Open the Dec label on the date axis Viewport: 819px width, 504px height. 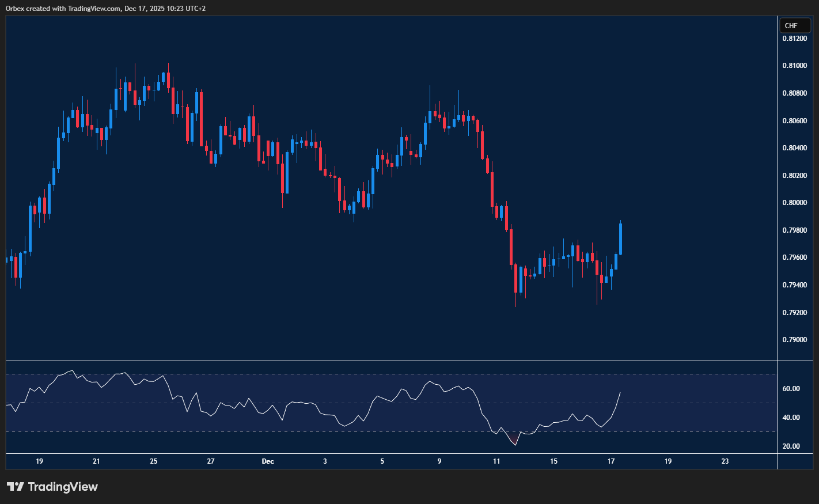pos(268,461)
